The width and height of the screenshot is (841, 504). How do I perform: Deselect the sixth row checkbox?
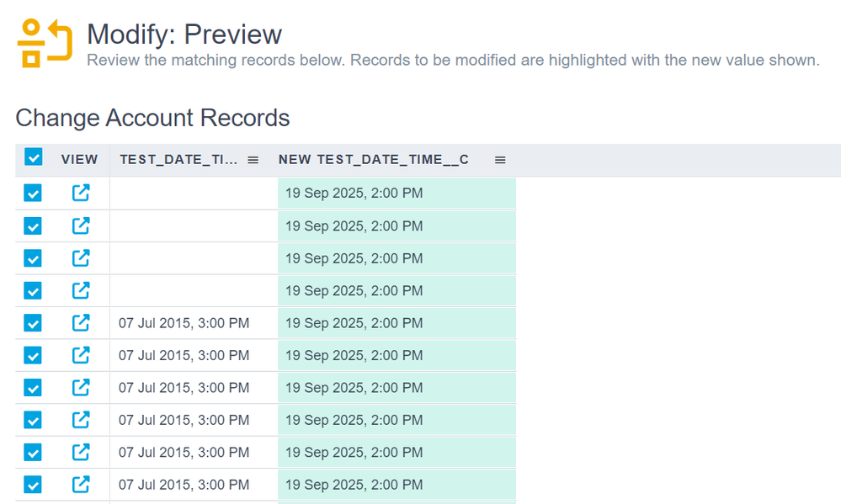(x=33, y=355)
